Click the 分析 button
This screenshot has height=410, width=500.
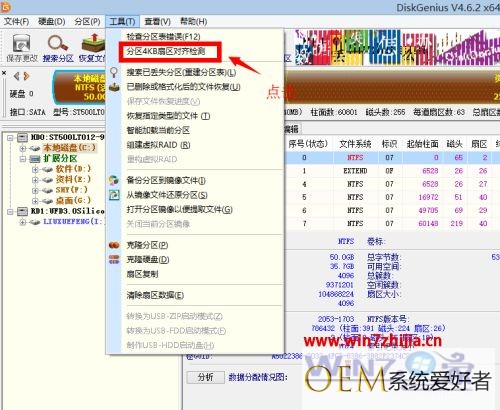[205, 377]
